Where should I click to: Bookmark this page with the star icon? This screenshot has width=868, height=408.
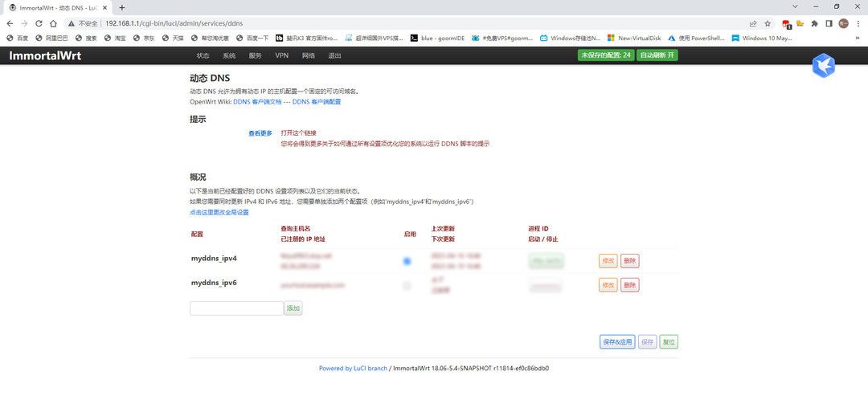768,24
